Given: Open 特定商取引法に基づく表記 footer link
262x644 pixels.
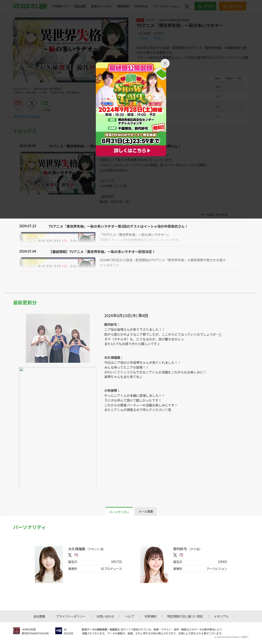Looking at the screenshot, I should [185, 616].
